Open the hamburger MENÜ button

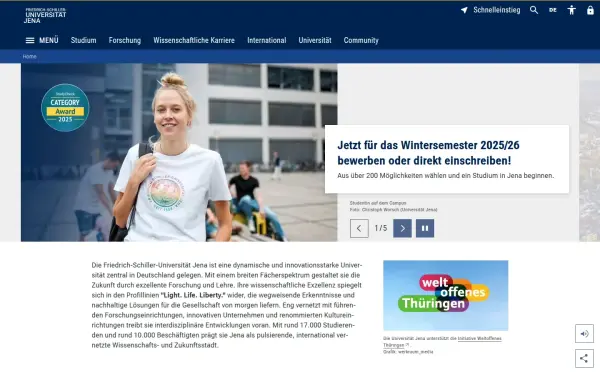pyautogui.click(x=42, y=40)
